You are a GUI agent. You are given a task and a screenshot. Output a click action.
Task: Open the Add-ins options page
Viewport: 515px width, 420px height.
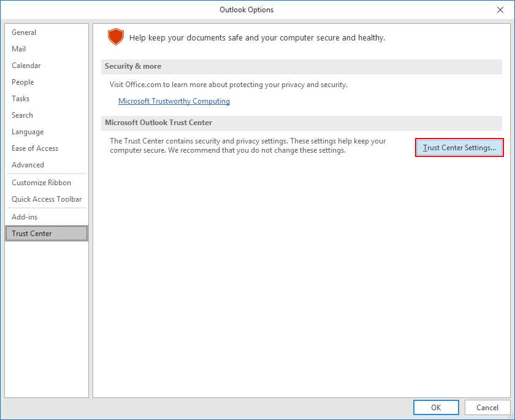[25, 217]
